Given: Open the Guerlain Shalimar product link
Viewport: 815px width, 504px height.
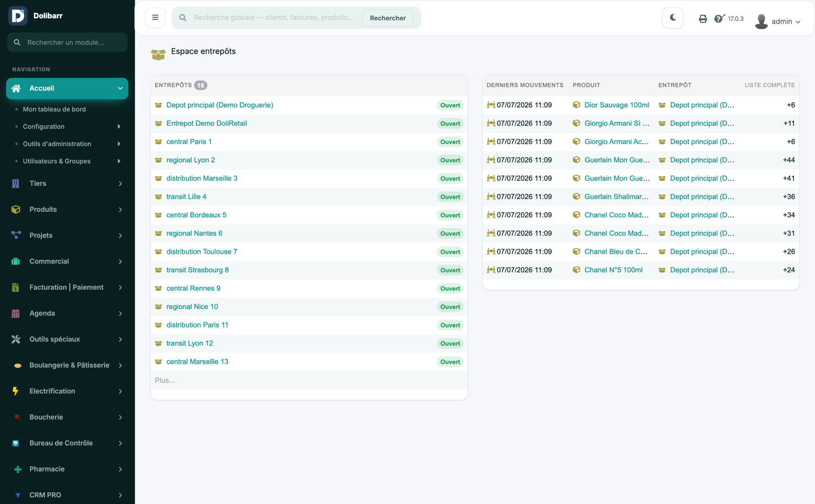Looking at the screenshot, I should (616, 197).
